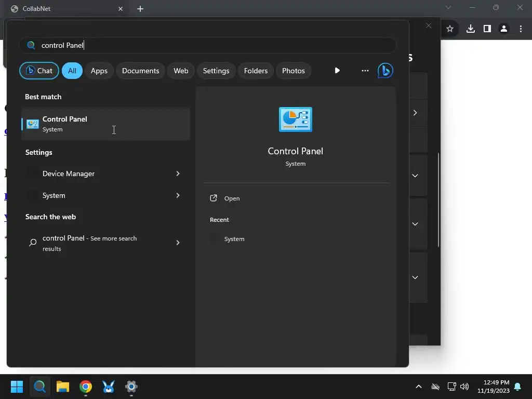This screenshot has width=532, height=399.
Task: Click the CollabNet tab title
Action: [36, 9]
